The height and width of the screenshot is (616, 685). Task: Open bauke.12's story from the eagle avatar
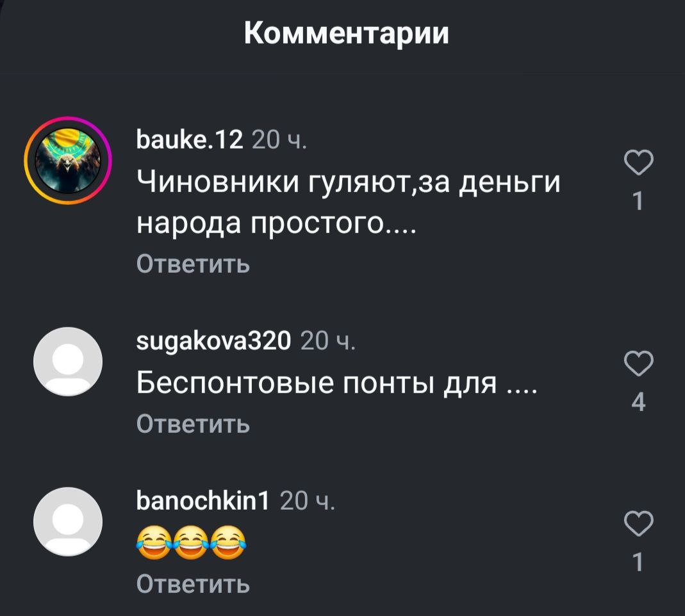(68, 161)
